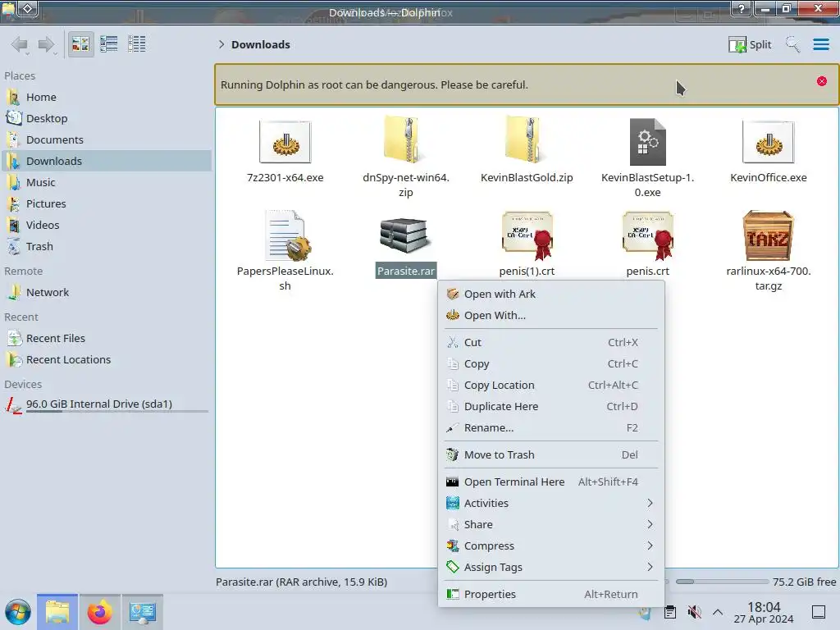Open Trash in Places panel
Viewport: 840px width, 630px height.
[106, 246]
